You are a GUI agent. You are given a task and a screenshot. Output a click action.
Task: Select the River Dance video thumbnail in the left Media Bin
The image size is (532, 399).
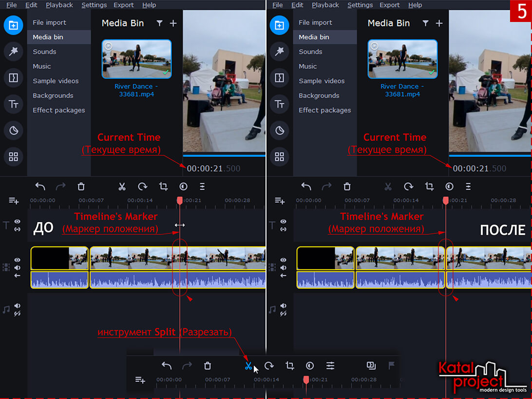click(136, 59)
